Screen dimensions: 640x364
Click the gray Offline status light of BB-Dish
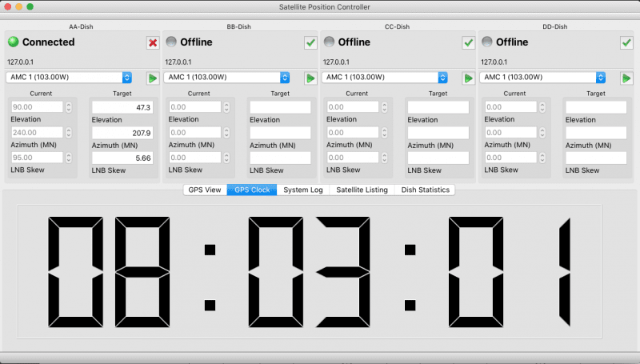(x=171, y=42)
